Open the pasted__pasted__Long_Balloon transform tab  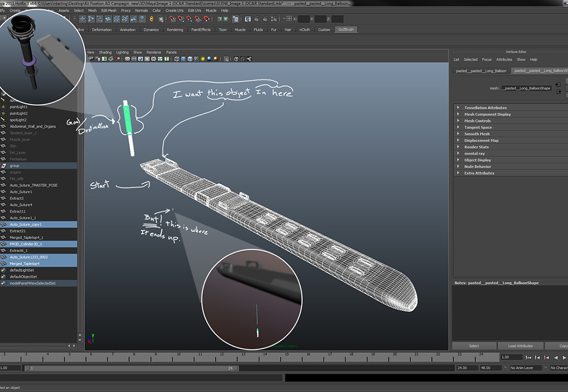481,71
